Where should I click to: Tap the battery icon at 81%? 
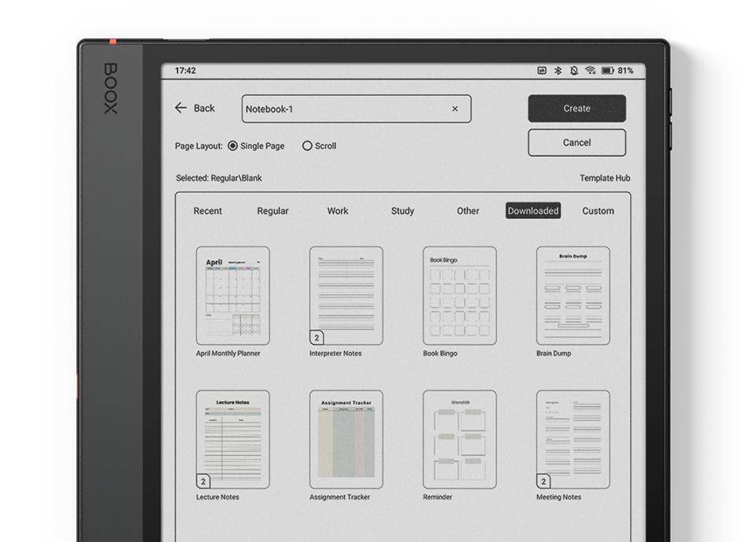pyautogui.click(x=607, y=70)
